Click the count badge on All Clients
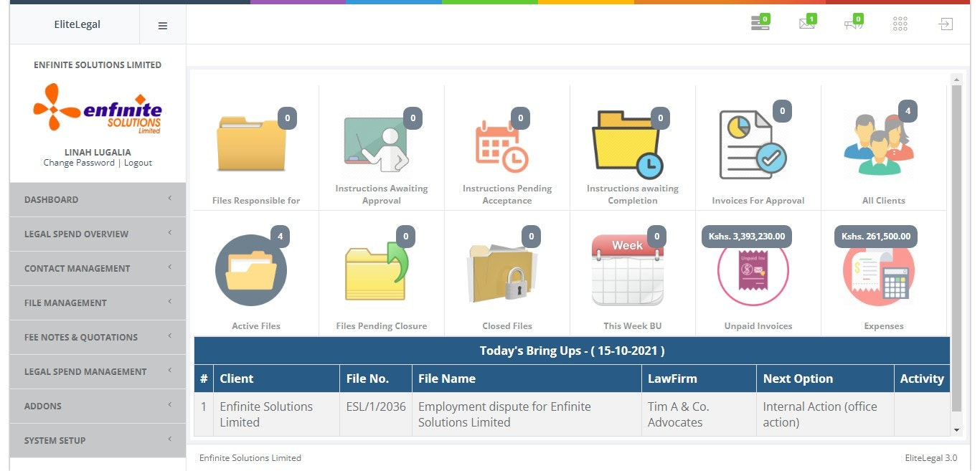 pos(908,111)
